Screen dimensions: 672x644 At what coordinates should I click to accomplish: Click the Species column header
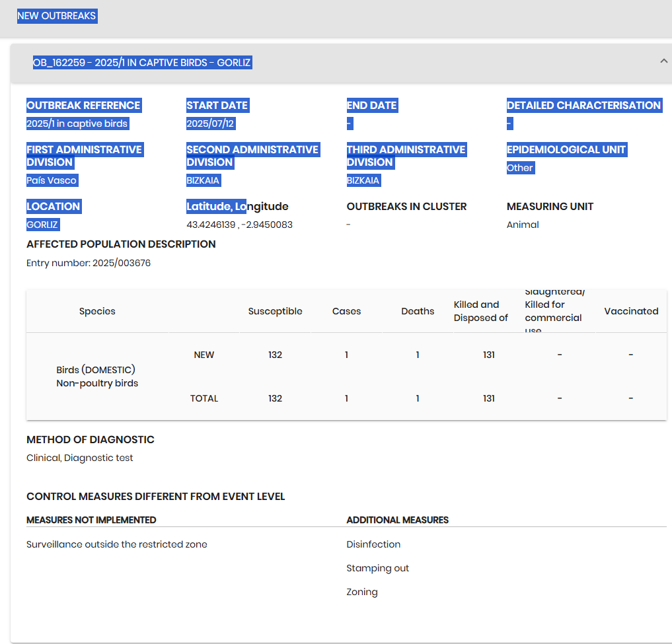coord(97,311)
